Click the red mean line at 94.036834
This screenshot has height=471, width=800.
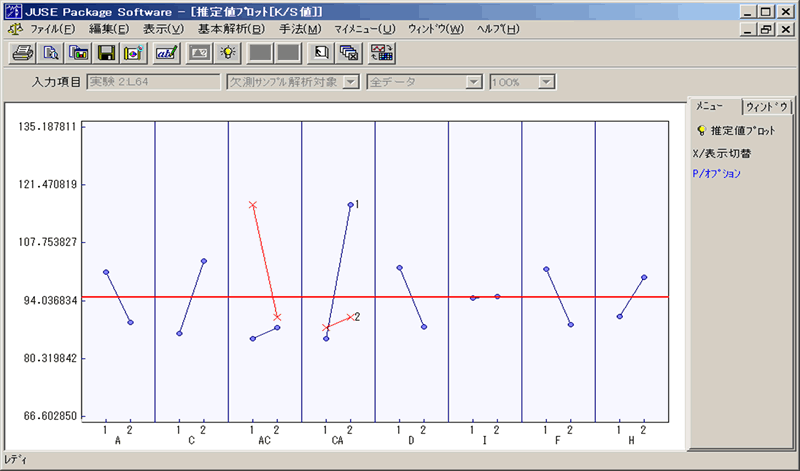[x=375, y=296]
